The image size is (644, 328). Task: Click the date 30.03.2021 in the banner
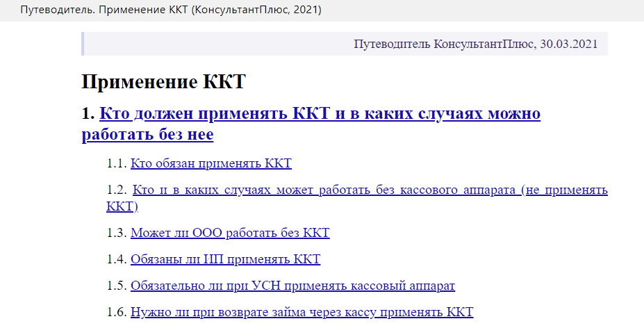pos(567,44)
